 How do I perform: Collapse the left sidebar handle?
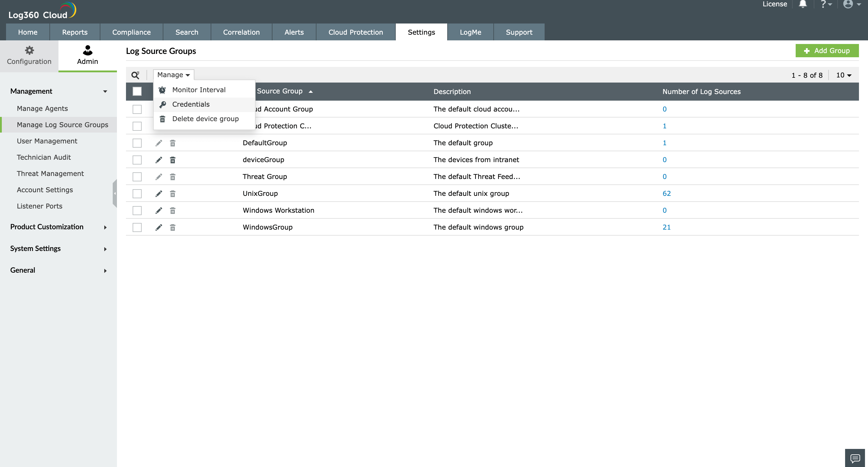click(115, 193)
